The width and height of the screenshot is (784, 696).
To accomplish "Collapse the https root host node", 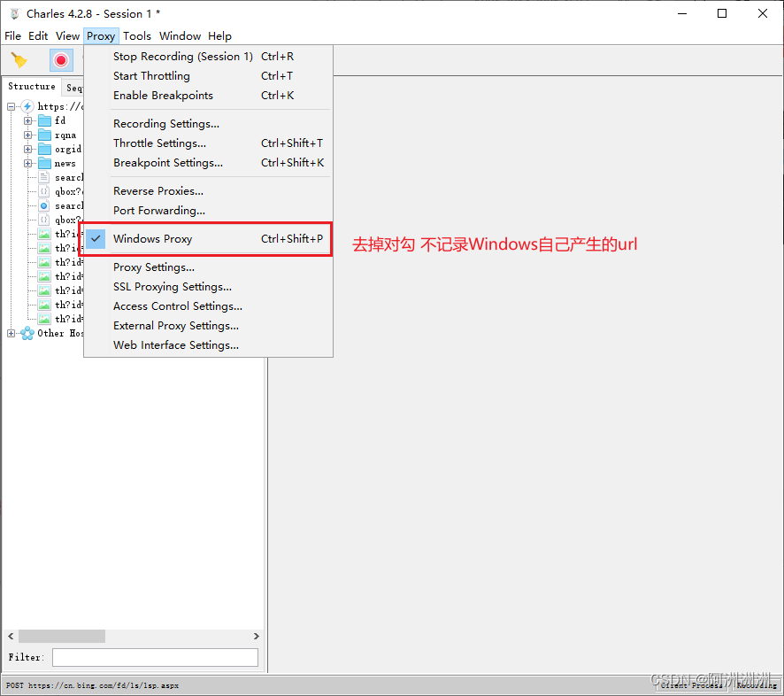I will (x=11, y=106).
